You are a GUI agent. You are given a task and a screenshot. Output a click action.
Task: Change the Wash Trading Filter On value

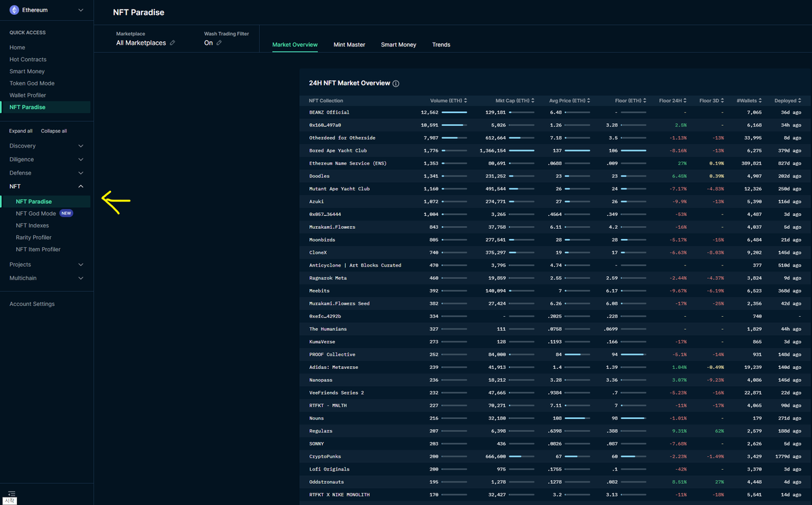point(208,43)
